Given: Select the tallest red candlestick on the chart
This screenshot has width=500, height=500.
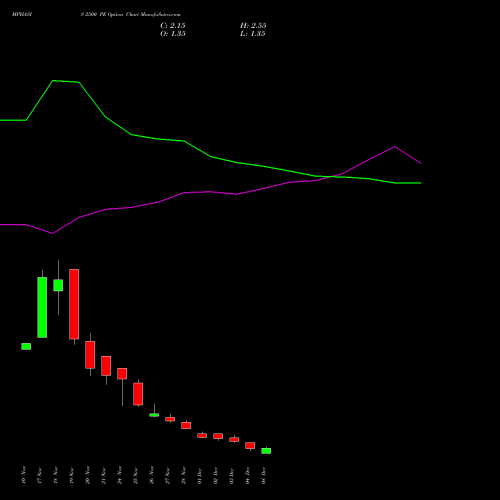Looking at the screenshot, I should click(74, 304).
